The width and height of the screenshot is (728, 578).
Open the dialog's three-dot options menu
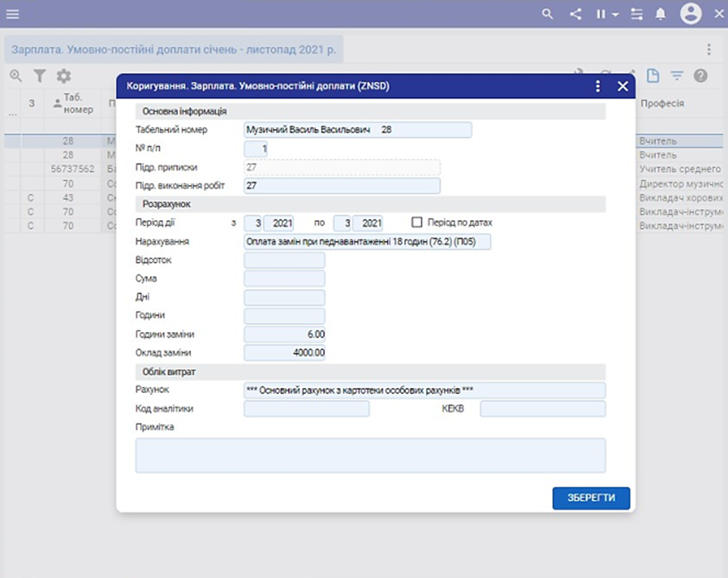tap(598, 86)
